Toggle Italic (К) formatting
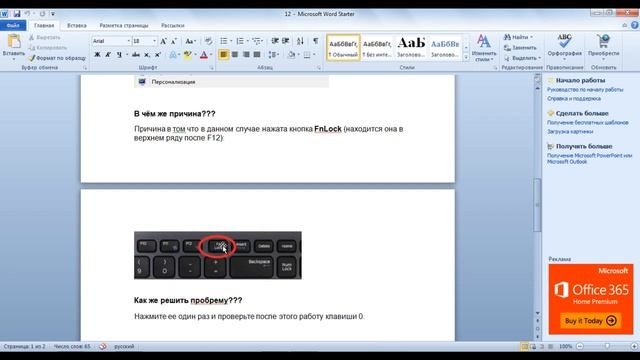The image size is (640, 360). pyautogui.click(x=108, y=55)
